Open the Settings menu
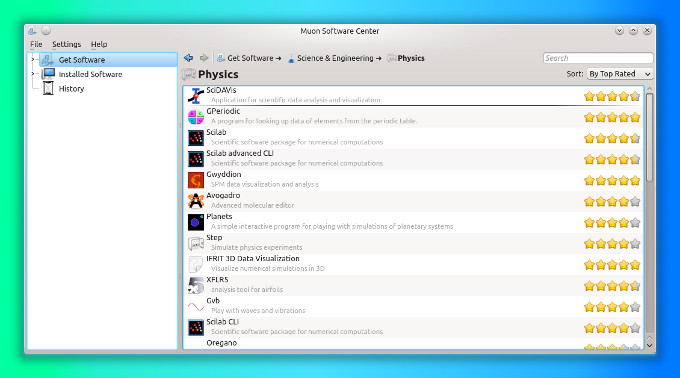The width and height of the screenshot is (680, 378). point(66,44)
